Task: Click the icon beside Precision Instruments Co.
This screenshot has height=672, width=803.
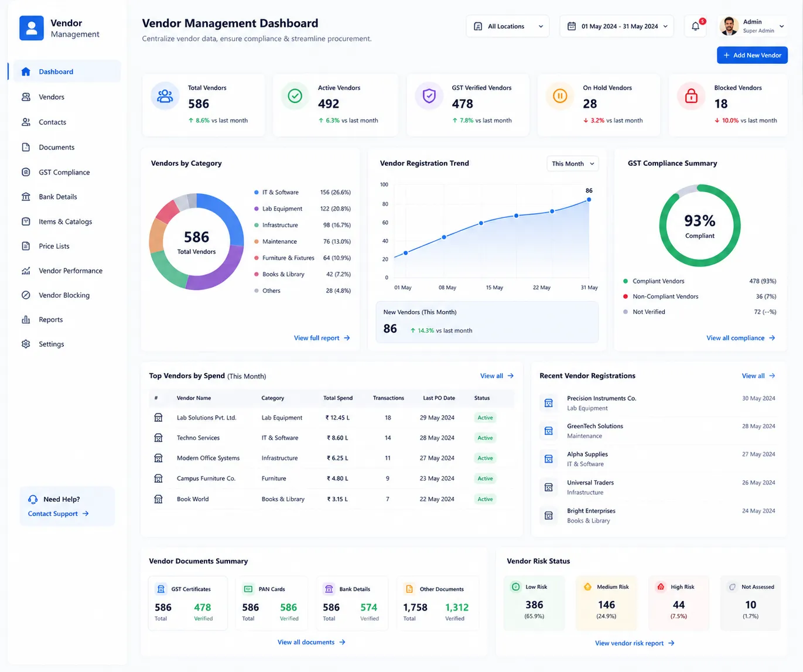Action: point(549,403)
